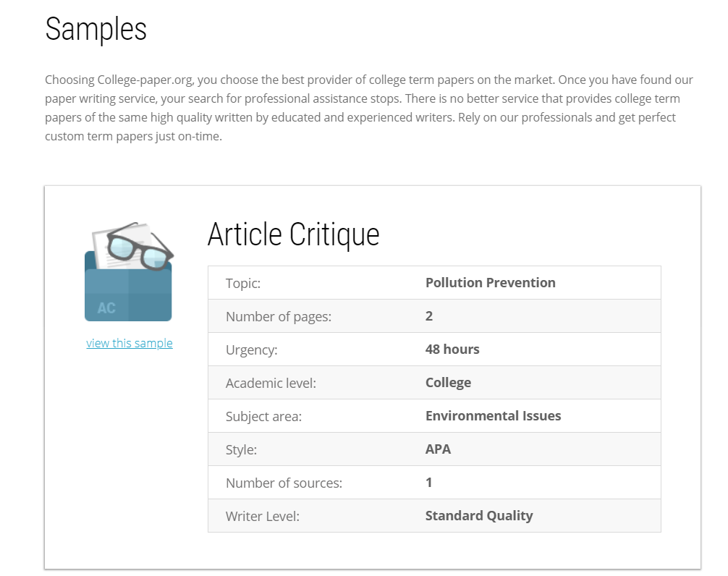728x576 pixels.
Task: Select the 'Environmental Issues' value
Action: click(493, 415)
